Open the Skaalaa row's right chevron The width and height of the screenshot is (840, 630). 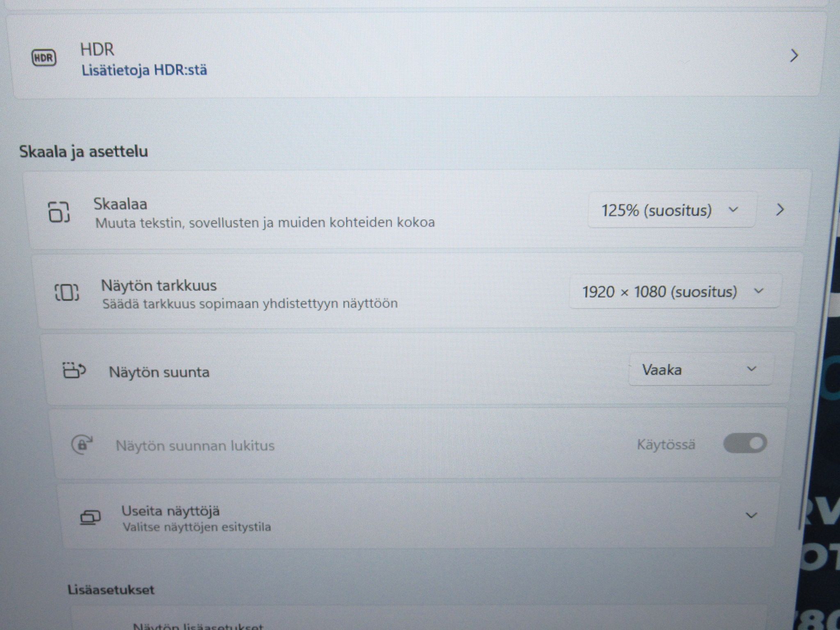780,210
